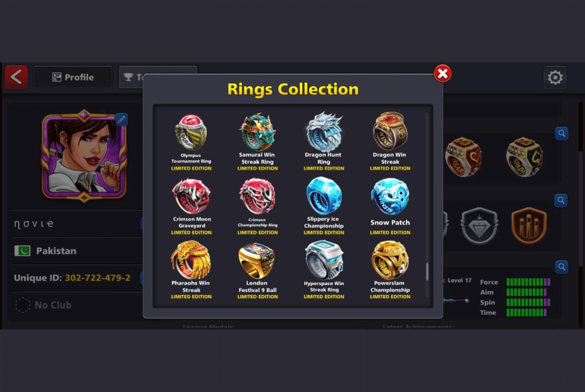This screenshot has width=585, height=392.
Task: Open the rings magnifier search button
Action: tap(562, 134)
